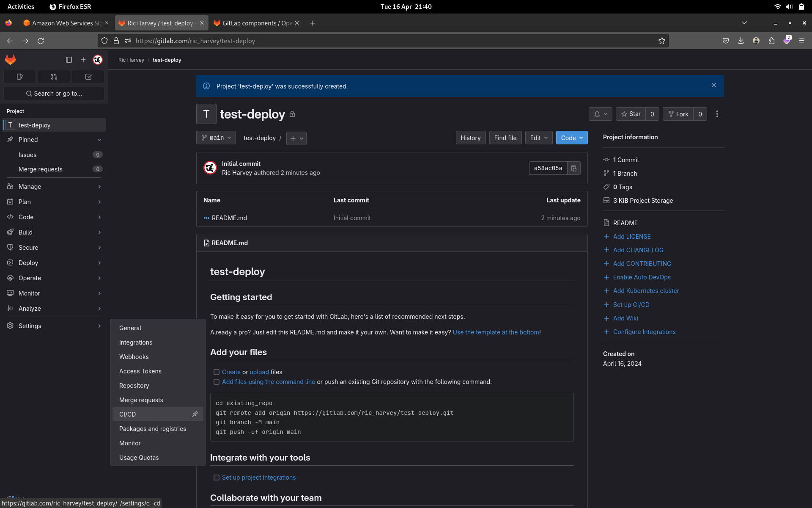Click the Firefox account avatar icon
This screenshot has height=508, width=812.
pyautogui.click(x=756, y=41)
